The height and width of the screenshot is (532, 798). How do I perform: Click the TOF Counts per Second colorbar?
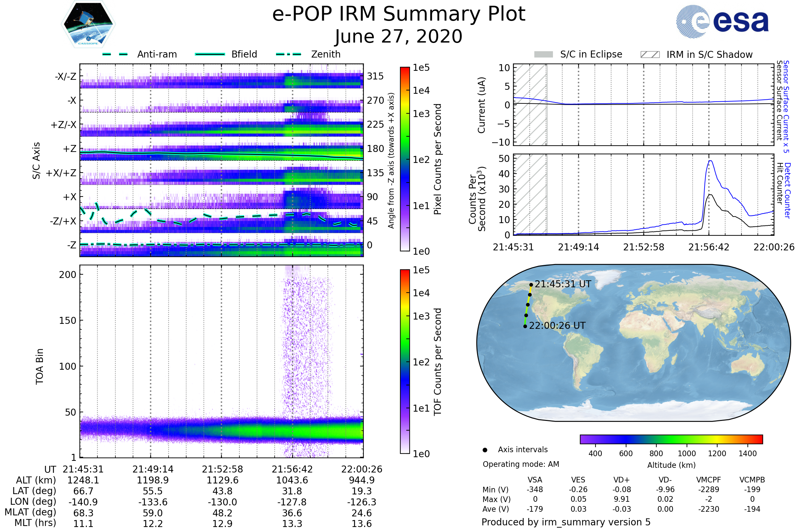pos(405,361)
